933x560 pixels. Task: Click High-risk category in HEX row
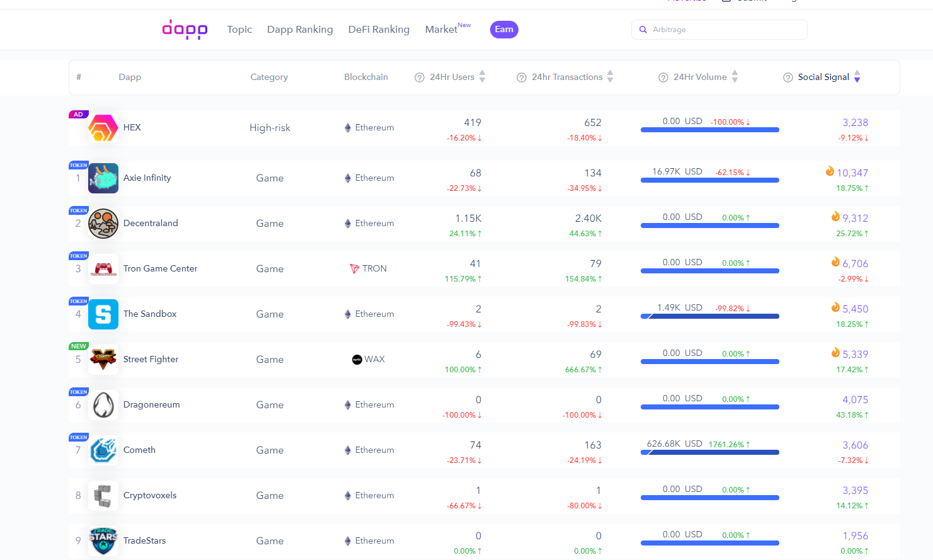[x=270, y=128]
